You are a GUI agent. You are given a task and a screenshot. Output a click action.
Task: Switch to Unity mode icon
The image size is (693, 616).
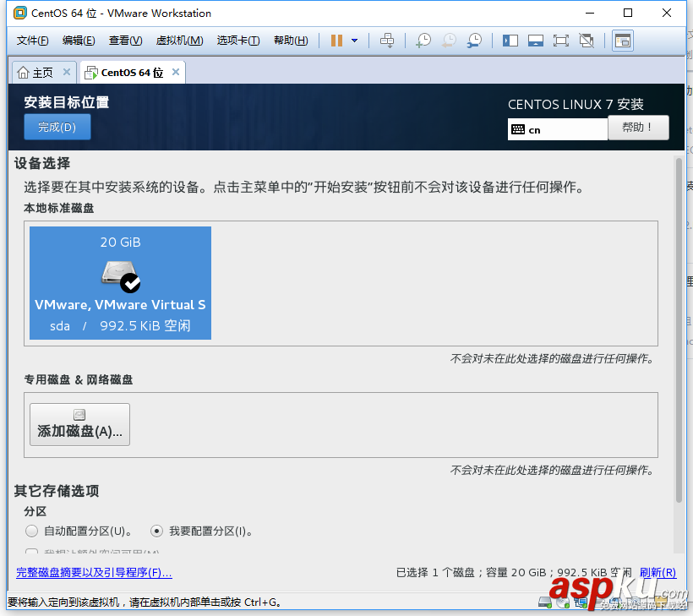(587, 41)
